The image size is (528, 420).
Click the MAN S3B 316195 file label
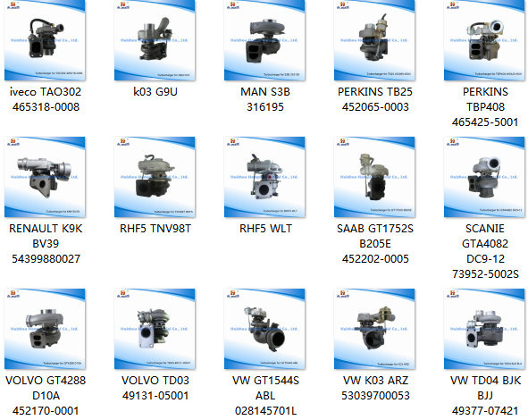tap(265, 99)
